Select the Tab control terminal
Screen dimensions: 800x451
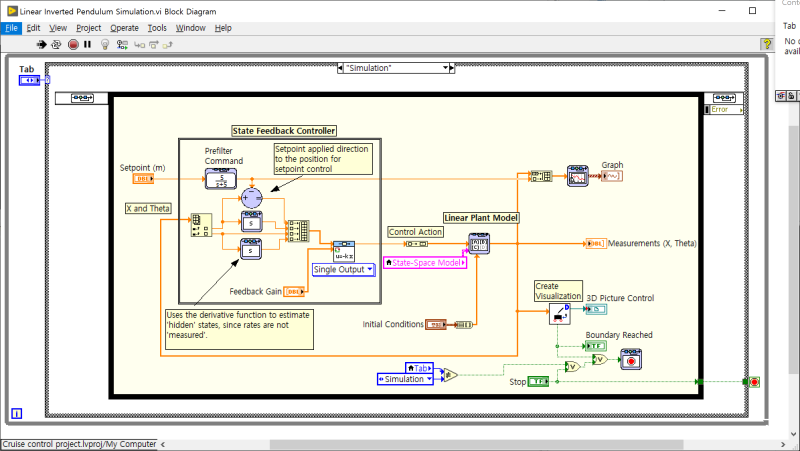pos(29,80)
